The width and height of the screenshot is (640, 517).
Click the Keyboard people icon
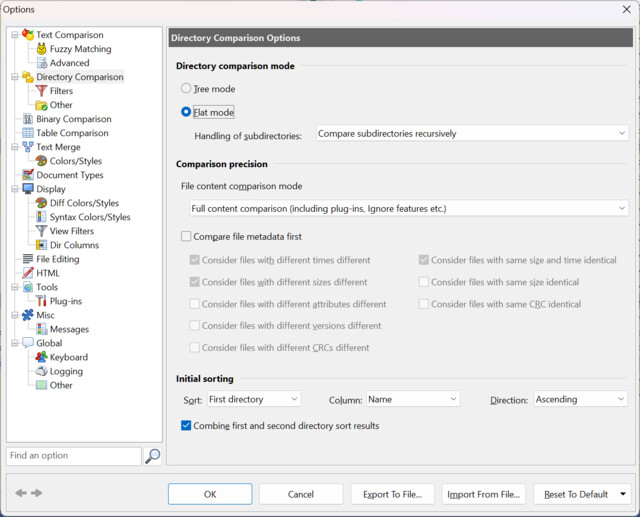click(x=41, y=357)
